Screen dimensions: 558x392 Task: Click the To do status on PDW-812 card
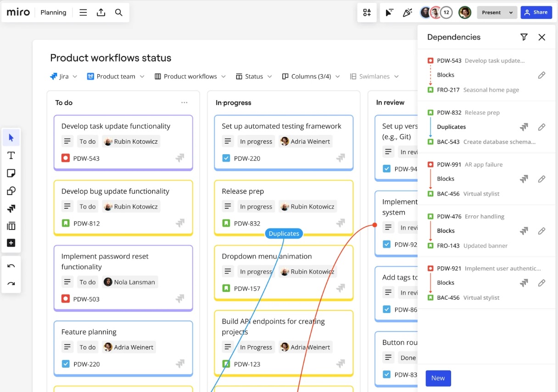pyautogui.click(x=87, y=207)
